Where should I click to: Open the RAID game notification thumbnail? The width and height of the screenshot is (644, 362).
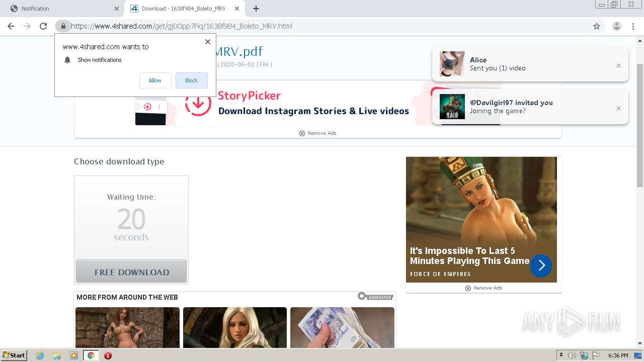point(452,107)
